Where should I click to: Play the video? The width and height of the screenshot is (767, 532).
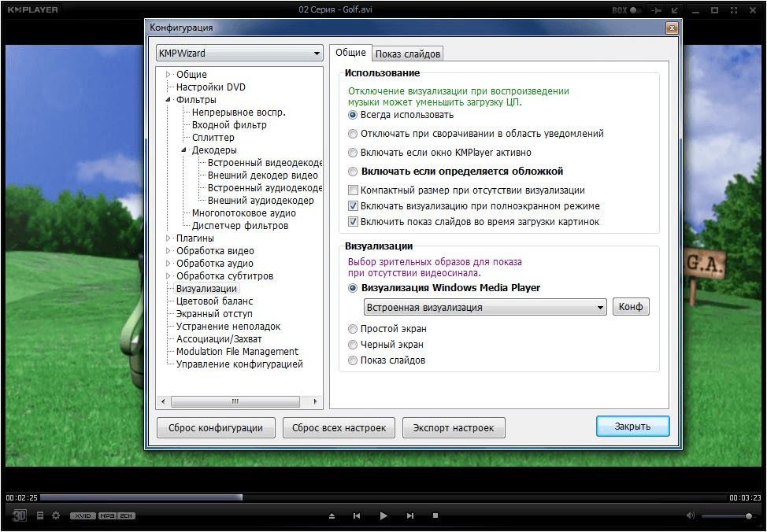click(383, 515)
